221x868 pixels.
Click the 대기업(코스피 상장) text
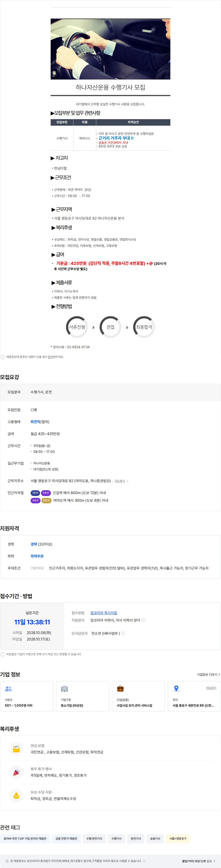[x=46, y=469]
